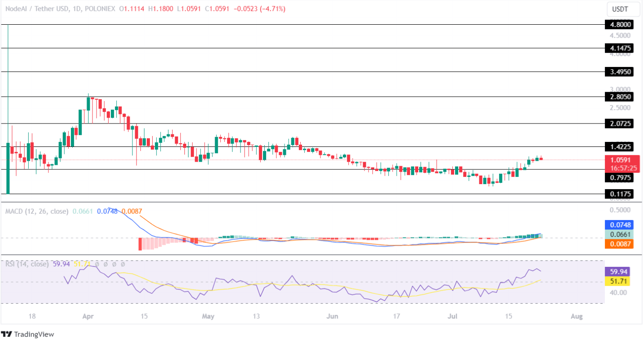Select the 3.4950 price level label
Screen dimensions: 644x340
tap(619, 72)
